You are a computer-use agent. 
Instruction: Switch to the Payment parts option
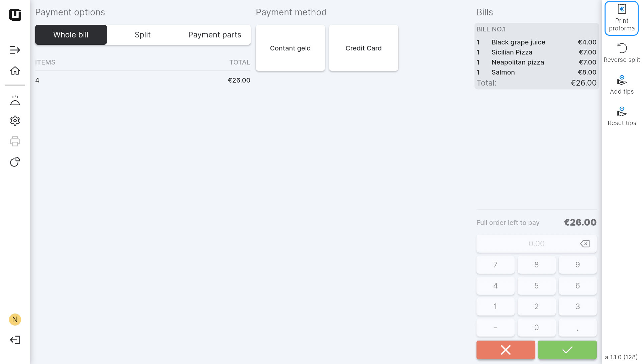(215, 35)
